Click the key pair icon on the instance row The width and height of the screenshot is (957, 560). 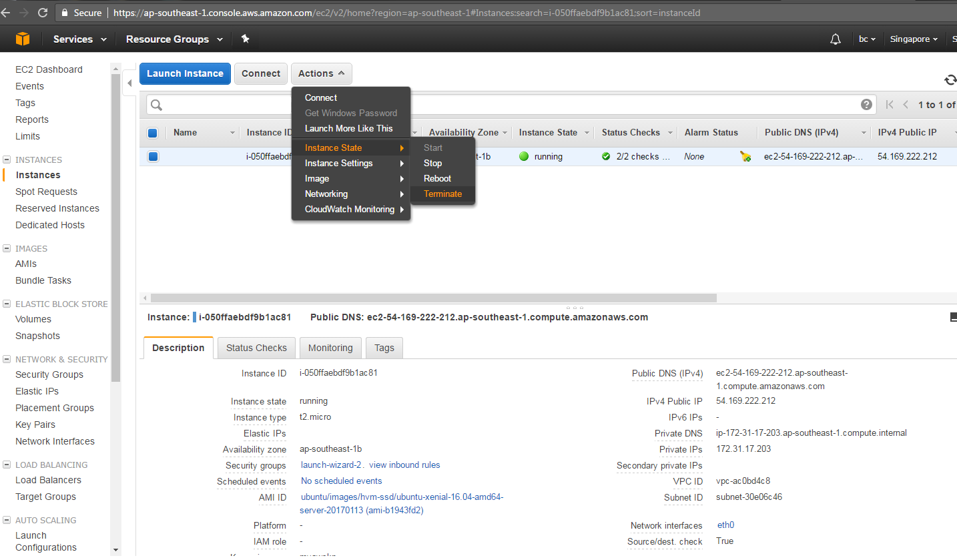(x=745, y=156)
